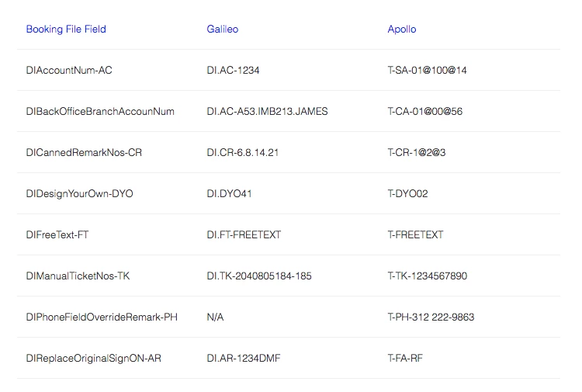Select the DI.AR-1234DMF cell

[244, 359]
